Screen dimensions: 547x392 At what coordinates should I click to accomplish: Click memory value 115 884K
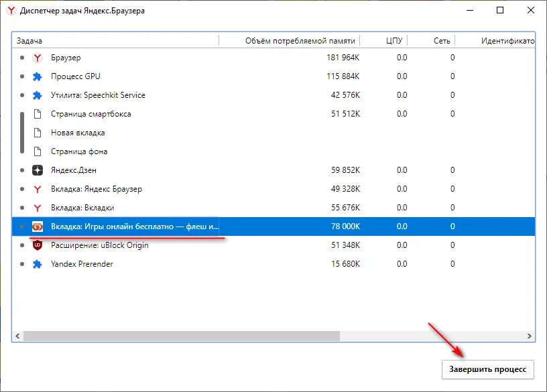343,76
